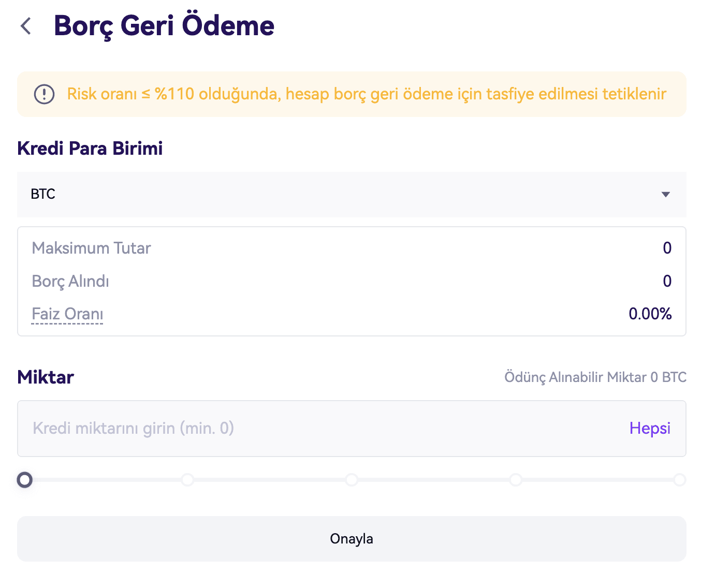This screenshot has width=701, height=588.
Task: Set slider to the 100% end marker
Action: [679, 480]
